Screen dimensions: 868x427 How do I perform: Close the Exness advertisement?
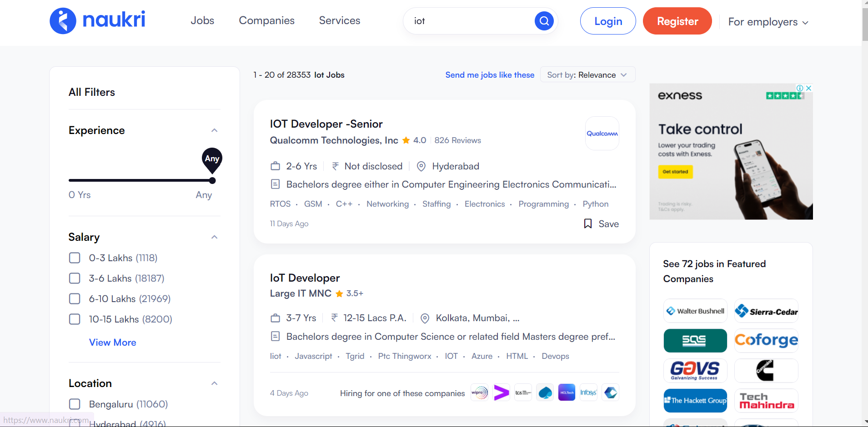(809, 88)
